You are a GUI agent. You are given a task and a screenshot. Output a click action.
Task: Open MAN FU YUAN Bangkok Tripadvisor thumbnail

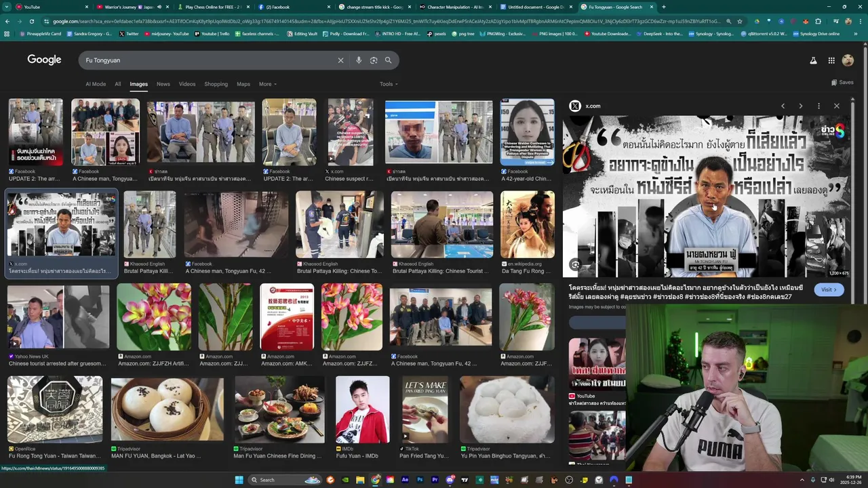pyautogui.click(x=167, y=410)
